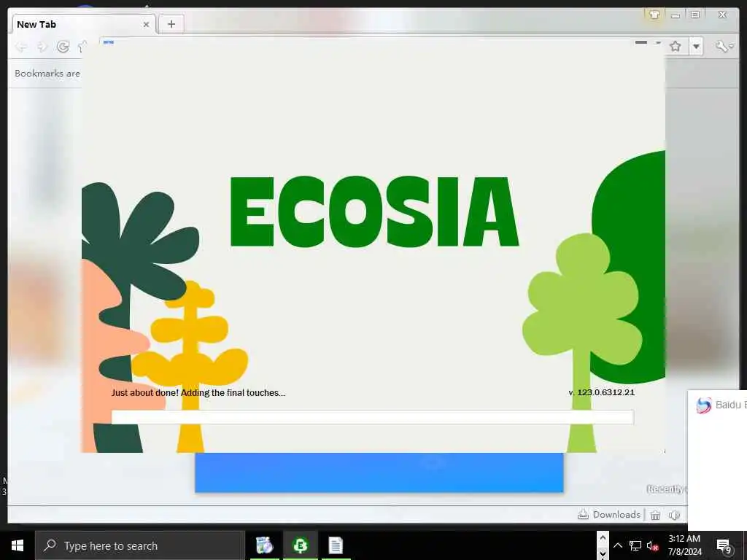This screenshot has height=560, width=747.
Task: Bookmark this page with the star icon
Action: [675, 46]
